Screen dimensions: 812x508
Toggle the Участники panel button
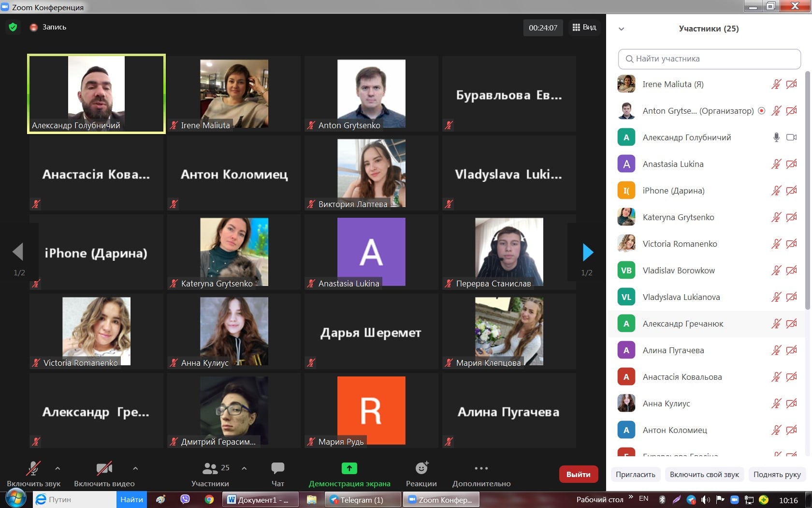[210, 474]
